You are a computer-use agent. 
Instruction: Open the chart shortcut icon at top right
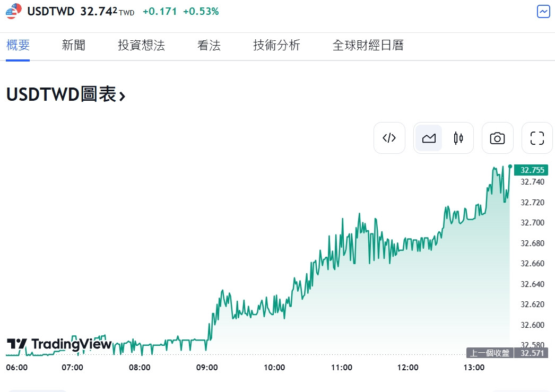543,12
